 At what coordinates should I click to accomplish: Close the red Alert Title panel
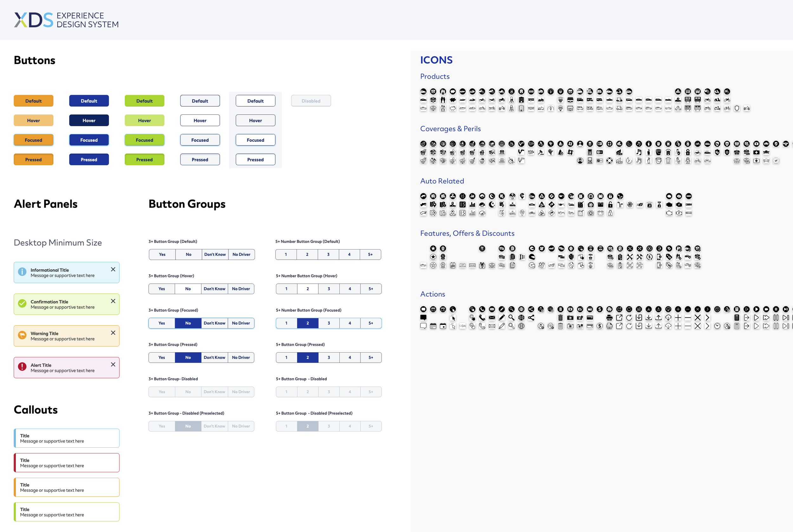pyautogui.click(x=113, y=364)
